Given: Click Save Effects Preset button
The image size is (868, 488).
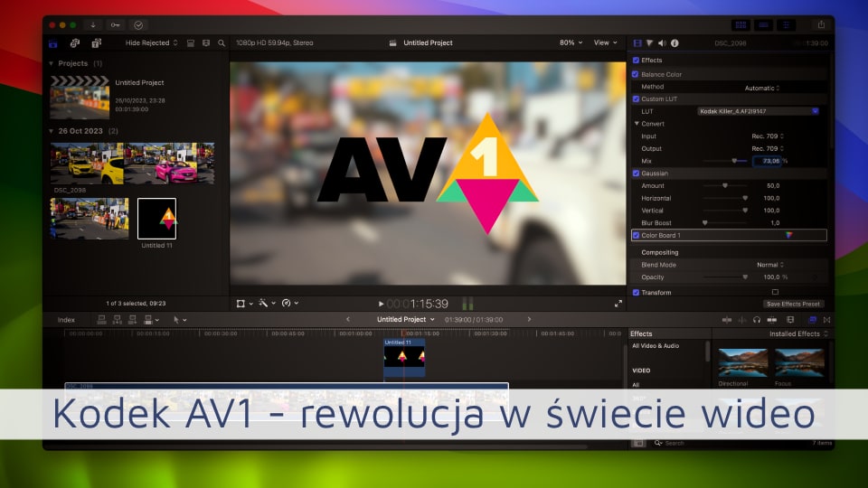Looking at the screenshot, I should [793, 304].
